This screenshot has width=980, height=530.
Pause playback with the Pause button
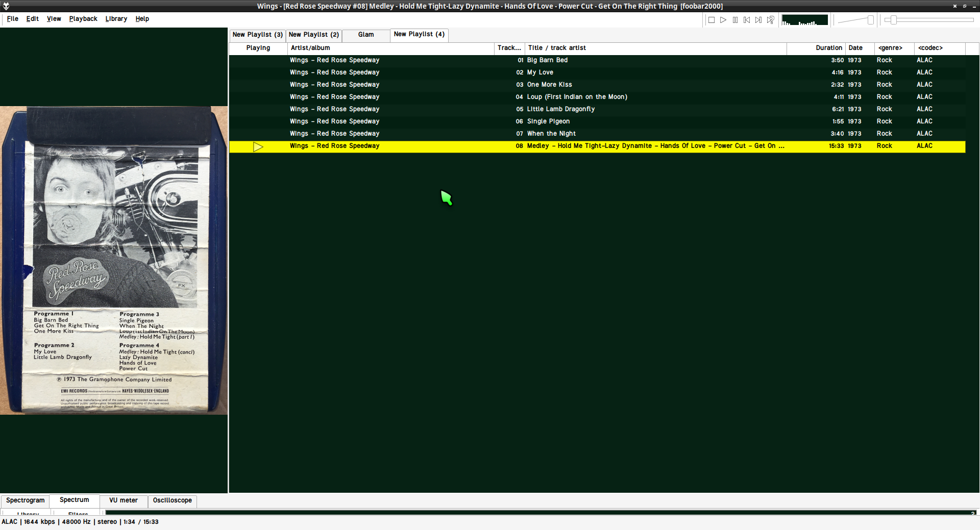coord(735,20)
